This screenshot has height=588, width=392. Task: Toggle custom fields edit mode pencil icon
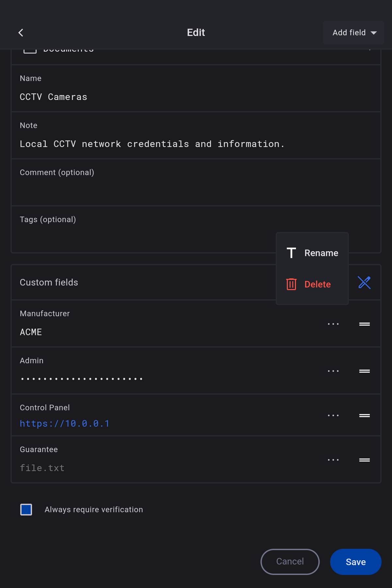(364, 283)
